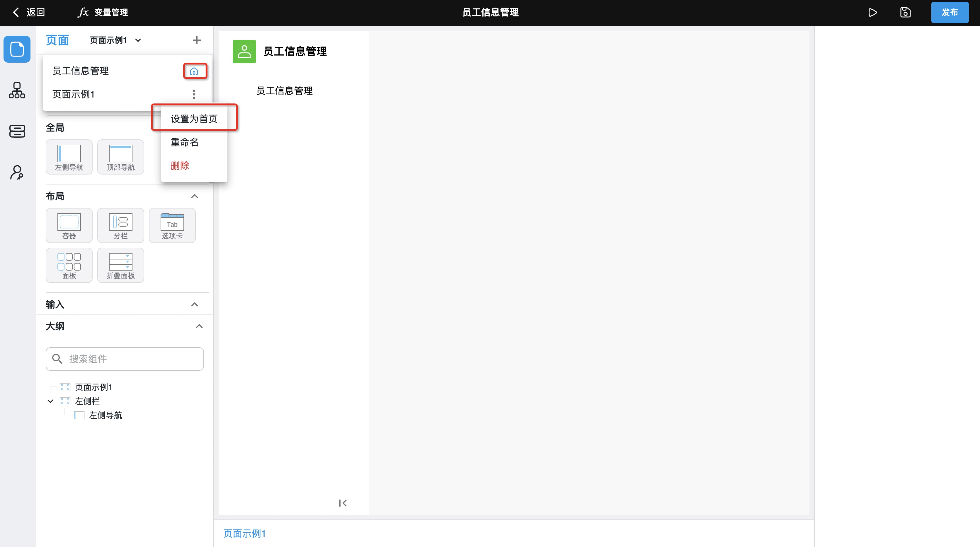
Task: Open the data storage sidebar icon
Action: pyautogui.click(x=17, y=131)
